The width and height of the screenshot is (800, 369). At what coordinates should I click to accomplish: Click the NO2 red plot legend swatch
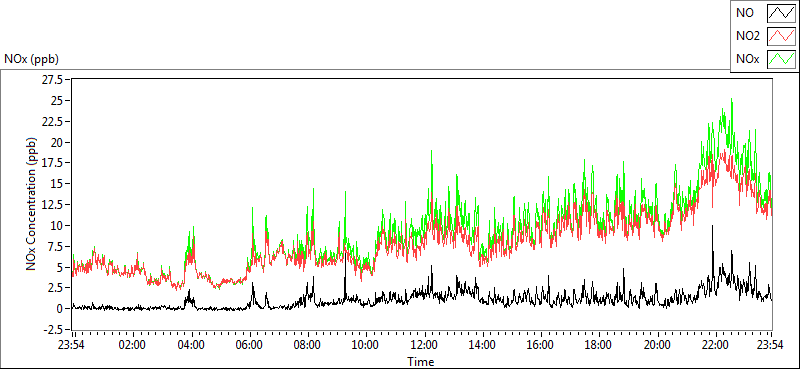tap(781, 36)
